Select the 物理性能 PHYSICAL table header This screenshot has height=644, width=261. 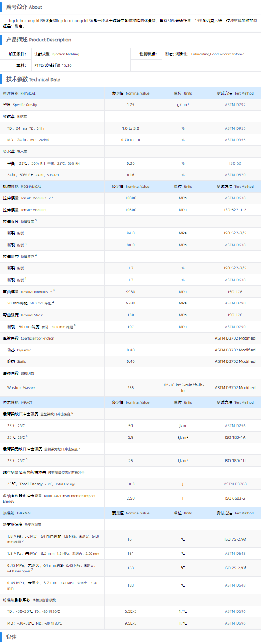point(19,93)
